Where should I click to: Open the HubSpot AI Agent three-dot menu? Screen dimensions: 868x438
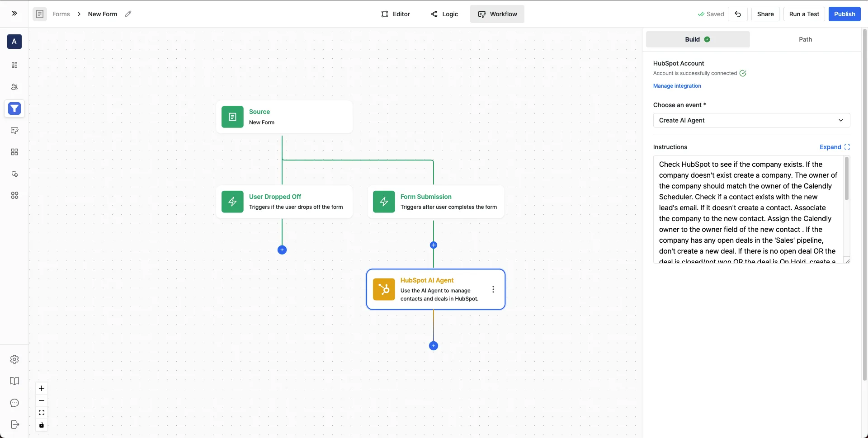(x=493, y=289)
